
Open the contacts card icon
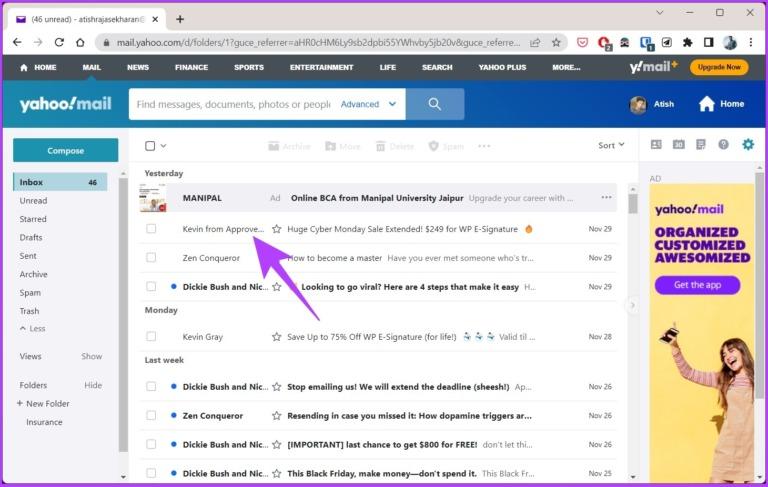[656, 145]
